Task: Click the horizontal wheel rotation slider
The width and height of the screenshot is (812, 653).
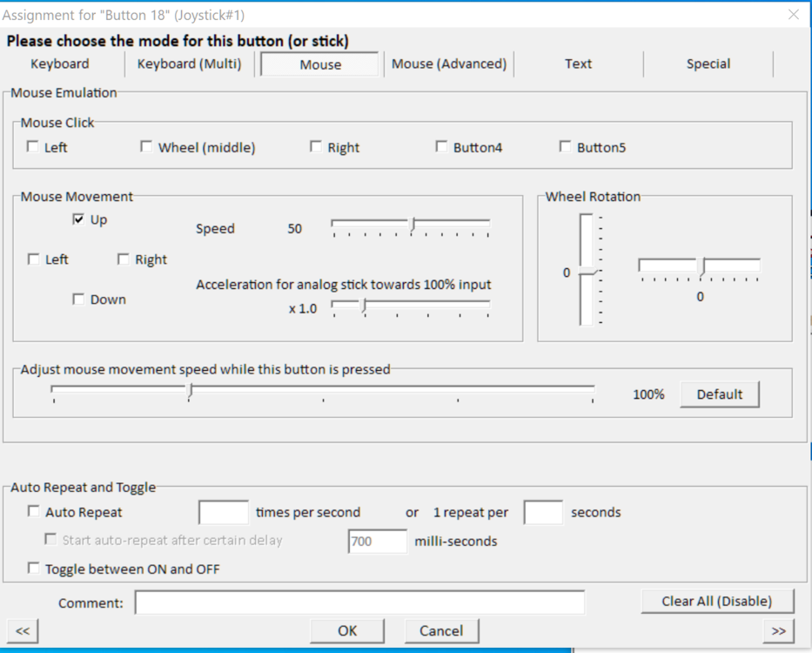Action: 700,266
